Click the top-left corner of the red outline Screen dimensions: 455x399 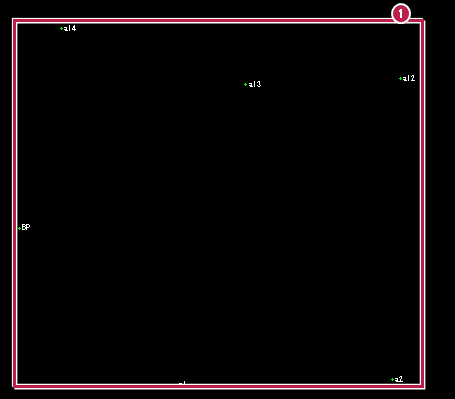pos(15,21)
